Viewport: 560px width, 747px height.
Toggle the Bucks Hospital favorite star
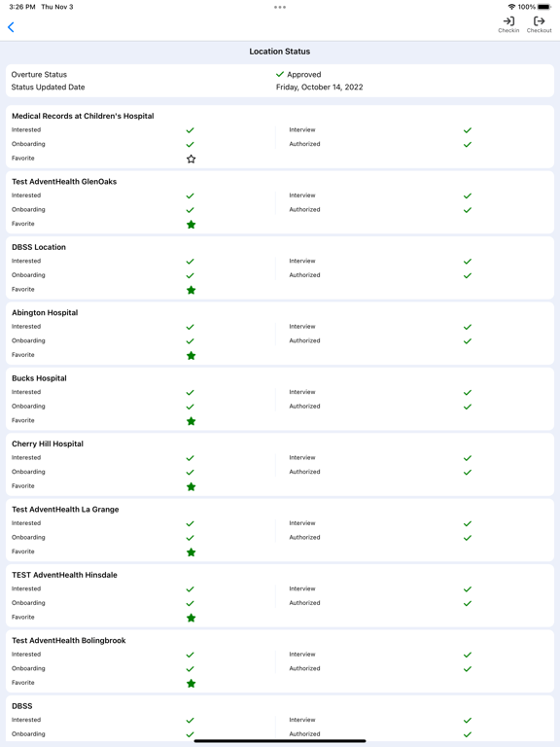pos(191,421)
